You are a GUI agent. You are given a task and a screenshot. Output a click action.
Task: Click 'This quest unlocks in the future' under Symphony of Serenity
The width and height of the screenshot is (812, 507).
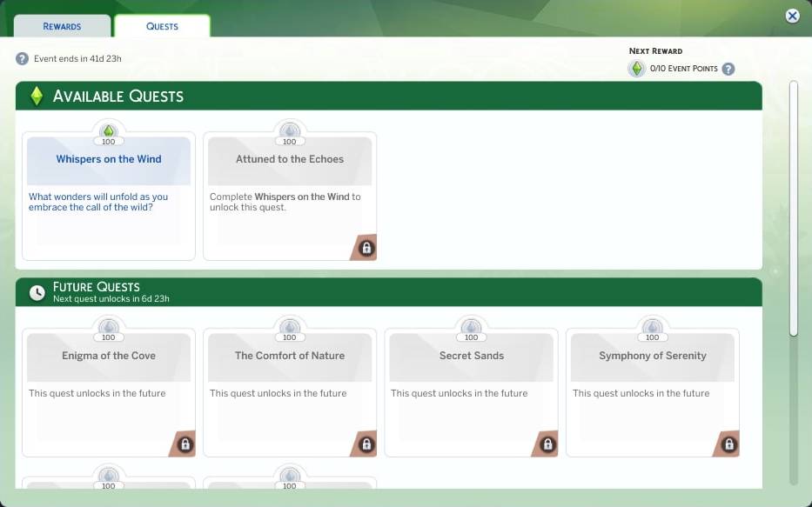coord(641,393)
